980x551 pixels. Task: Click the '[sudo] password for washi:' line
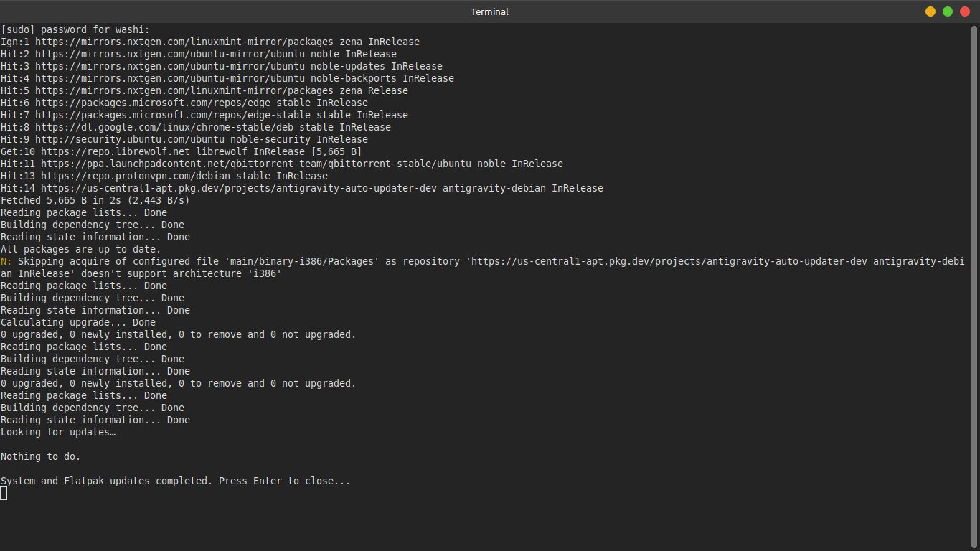click(x=75, y=29)
